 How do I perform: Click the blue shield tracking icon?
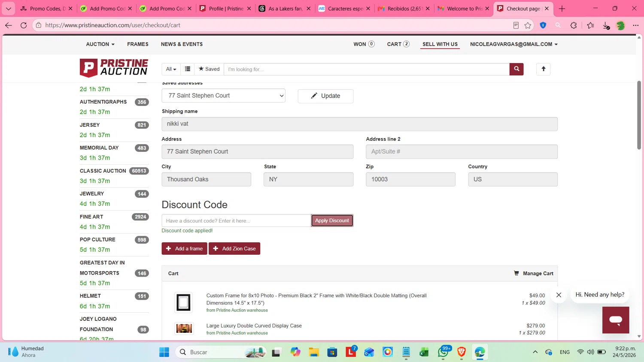pyautogui.click(x=543, y=25)
